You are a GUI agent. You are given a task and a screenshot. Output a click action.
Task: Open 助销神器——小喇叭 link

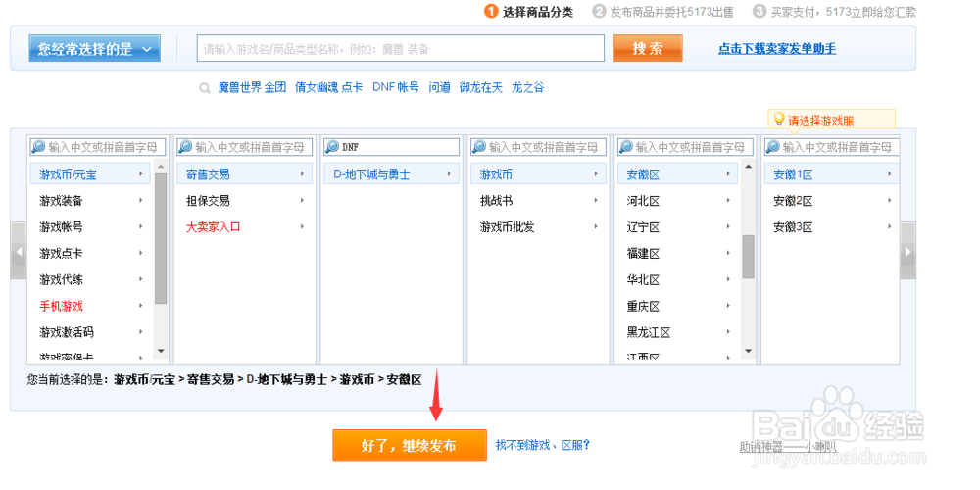[788, 447]
